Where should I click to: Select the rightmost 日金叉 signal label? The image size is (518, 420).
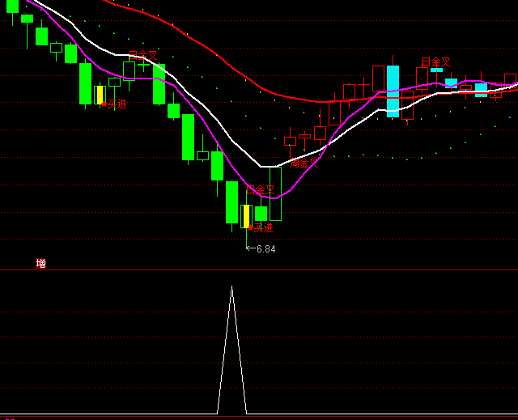[435, 62]
